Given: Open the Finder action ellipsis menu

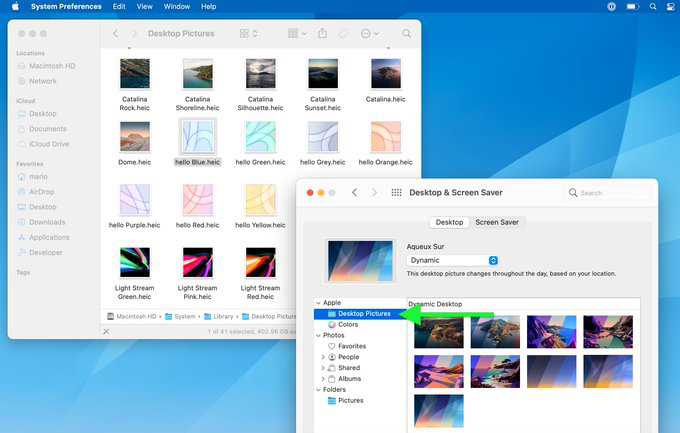Looking at the screenshot, I should 367,34.
